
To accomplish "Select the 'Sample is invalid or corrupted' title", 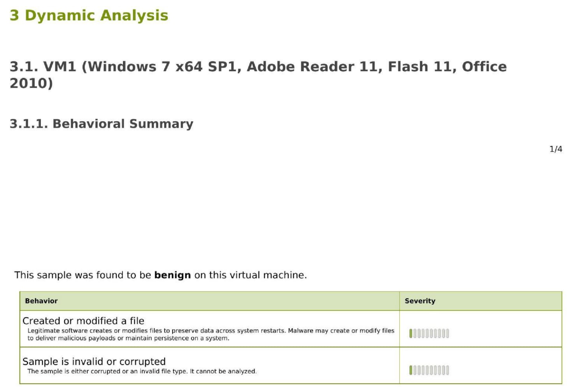I will [94, 361].
